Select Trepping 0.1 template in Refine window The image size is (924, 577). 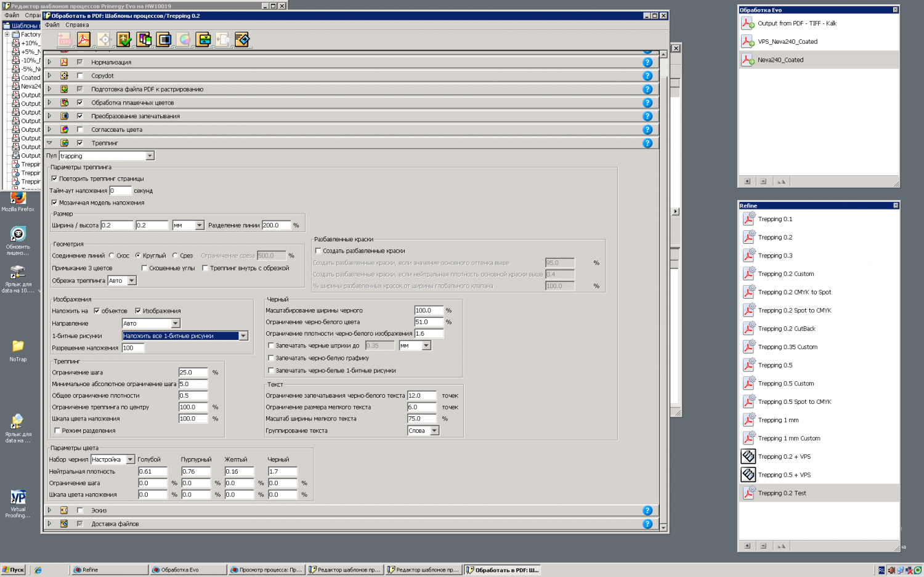819,219
